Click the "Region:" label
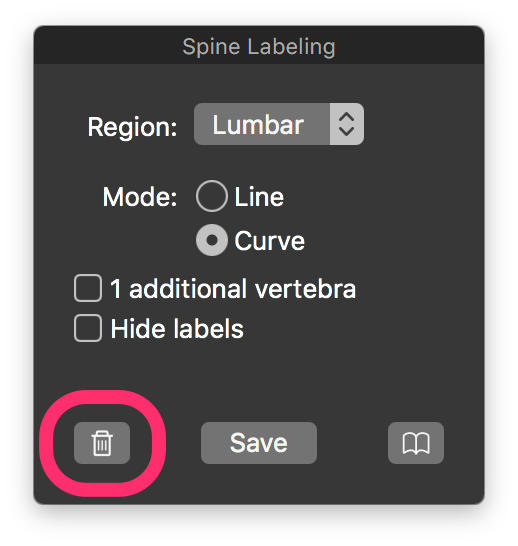This screenshot has width=518, height=546. (x=132, y=126)
